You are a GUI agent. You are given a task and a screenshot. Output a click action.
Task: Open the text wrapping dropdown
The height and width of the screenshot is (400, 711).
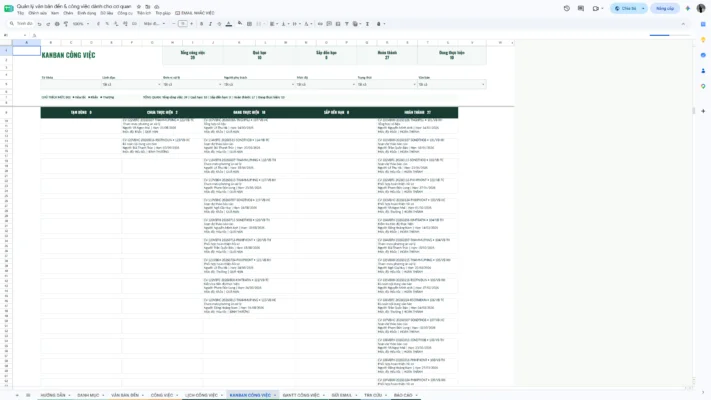coord(296,24)
